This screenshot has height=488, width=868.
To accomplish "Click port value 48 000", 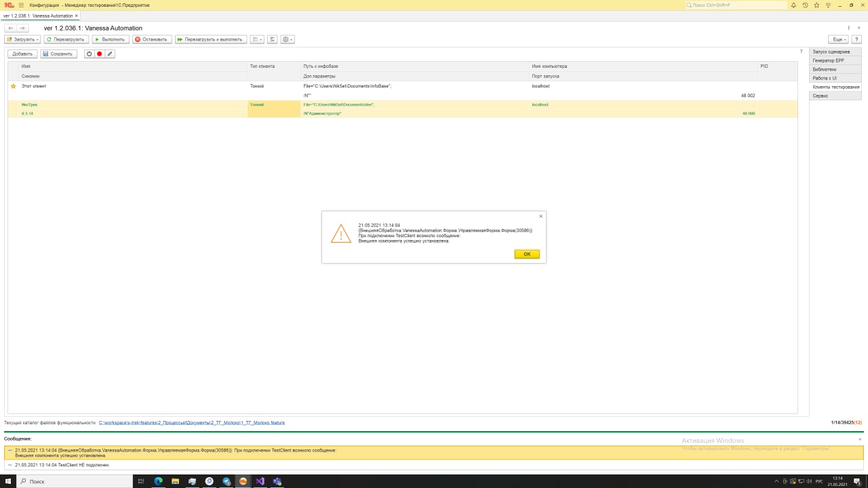I will click(748, 113).
